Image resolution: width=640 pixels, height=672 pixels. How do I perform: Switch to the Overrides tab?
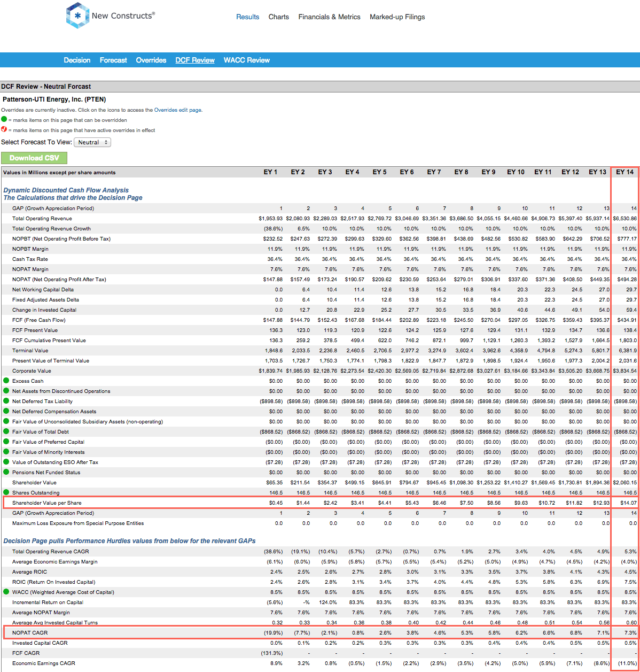pyautogui.click(x=151, y=60)
